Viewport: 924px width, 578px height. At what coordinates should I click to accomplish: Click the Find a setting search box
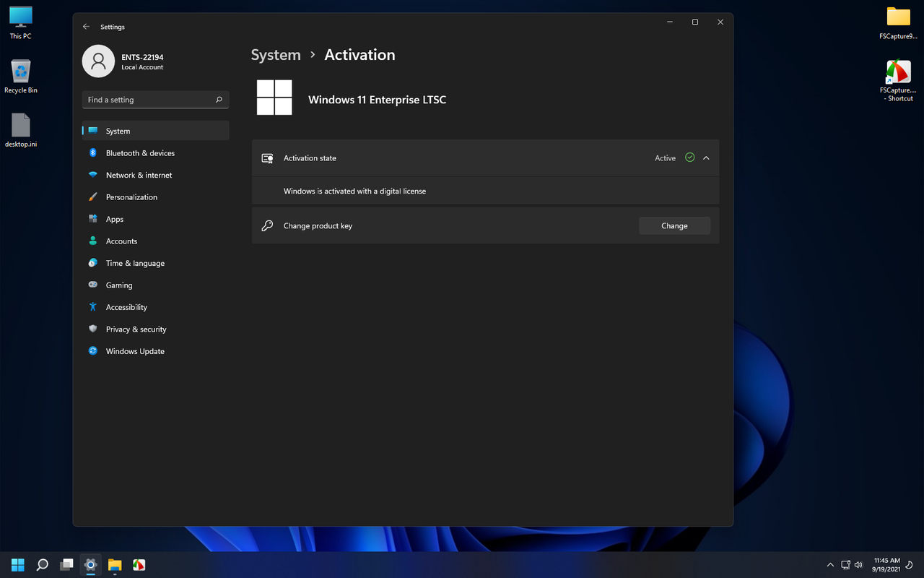click(x=156, y=100)
